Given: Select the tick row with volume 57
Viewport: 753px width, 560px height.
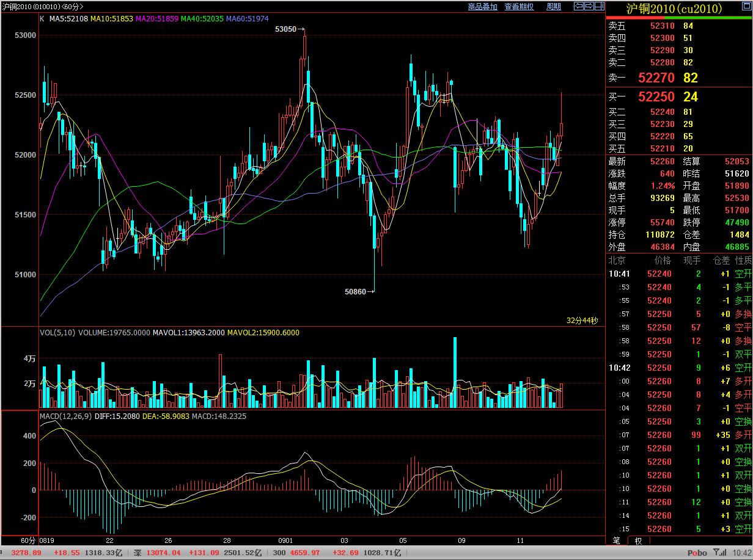Looking at the screenshot, I should (679, 327).
